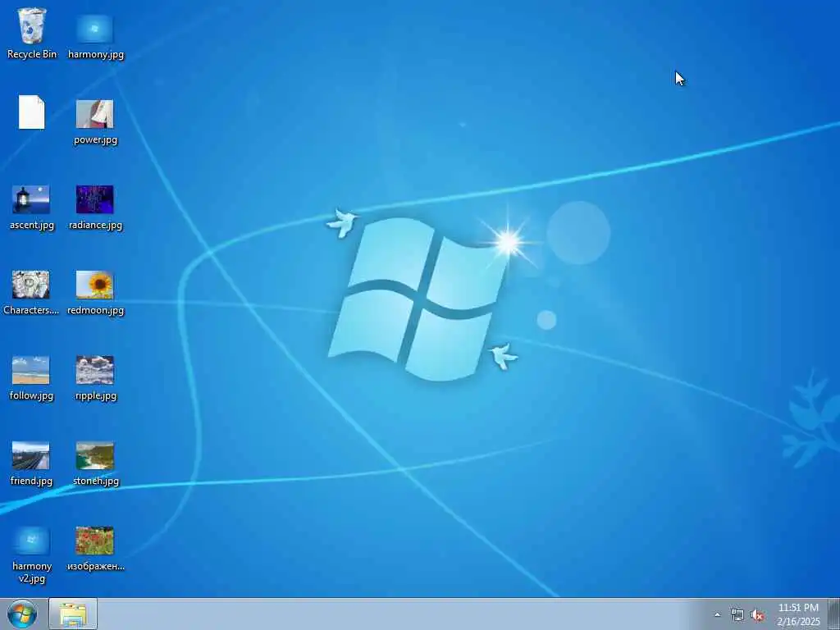Select the ascent.jpg lighthouse image
The height and width of the screenshot is (630, 840).
coord(32,208)
